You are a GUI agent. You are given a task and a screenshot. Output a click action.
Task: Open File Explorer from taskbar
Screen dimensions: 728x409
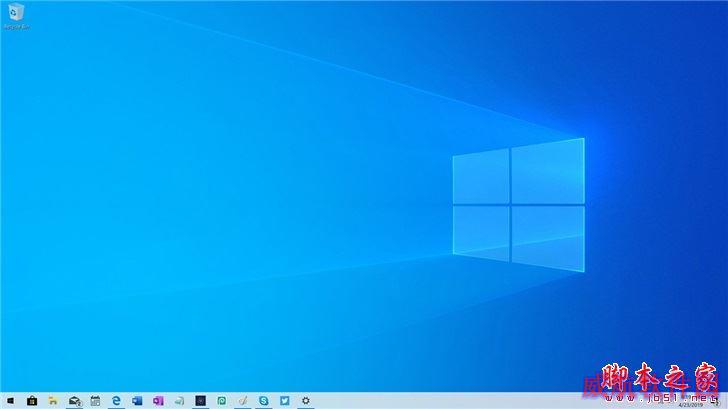pyautogui.click(x=53, y=401)
